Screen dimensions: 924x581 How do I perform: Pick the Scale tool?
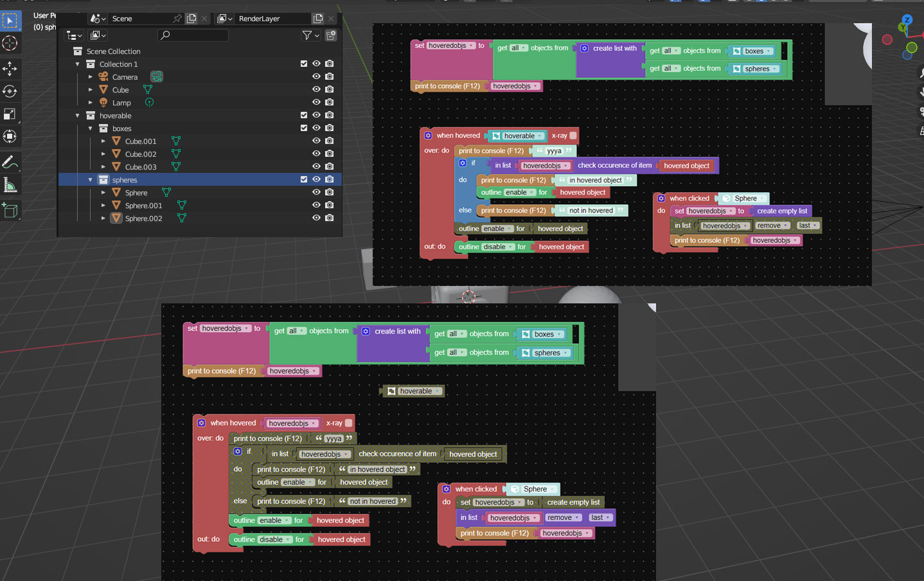point(10,114)
